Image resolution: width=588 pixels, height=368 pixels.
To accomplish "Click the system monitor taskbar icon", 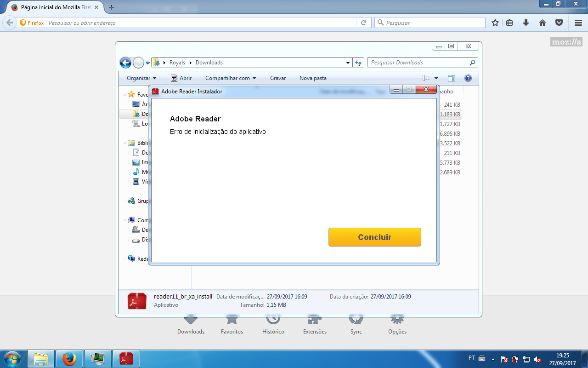I will (98, 358).
